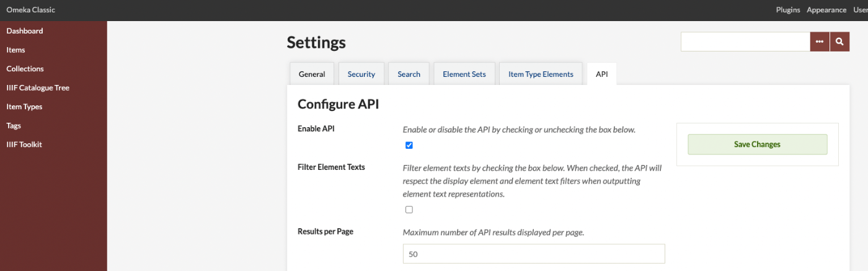Open the Security settings tab
Viewport: 868px width, 271px height.
click(361, 74)
